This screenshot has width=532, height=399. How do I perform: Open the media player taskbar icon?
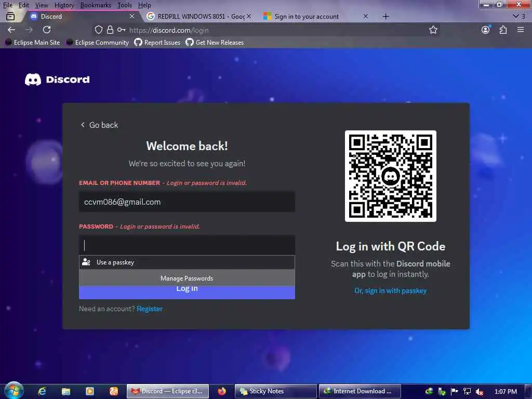(90, 391)
